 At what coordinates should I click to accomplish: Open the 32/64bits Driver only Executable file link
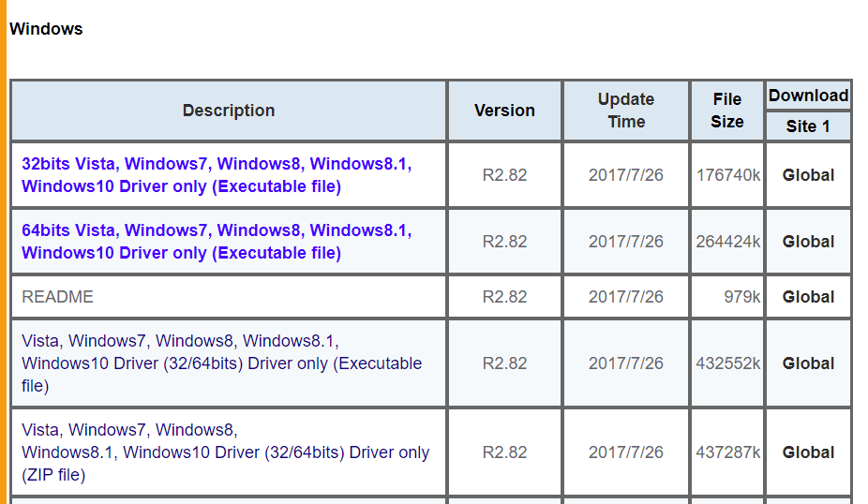click(x=221, y=363)
